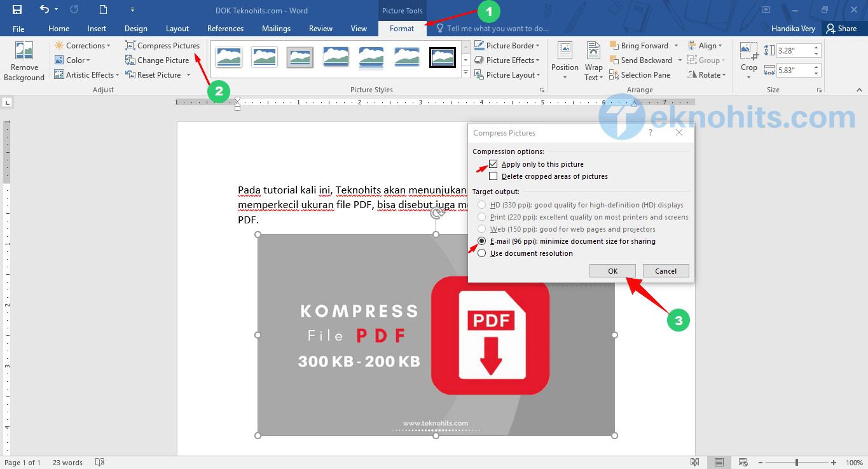Click Cancel in Compress Pictures dialog

tap(666, 271)
